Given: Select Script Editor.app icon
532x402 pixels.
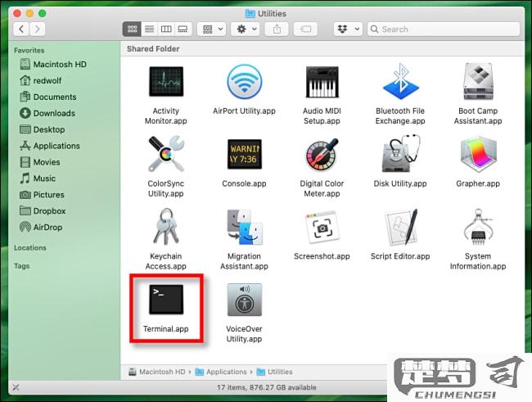Looking at the screenshot, I should click(401, 227).
